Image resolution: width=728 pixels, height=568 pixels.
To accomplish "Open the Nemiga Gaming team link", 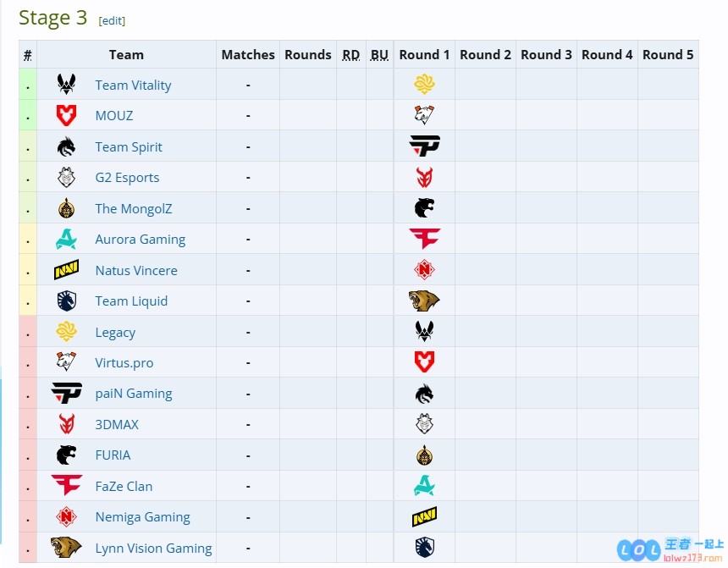I will [x=142, y=517].
